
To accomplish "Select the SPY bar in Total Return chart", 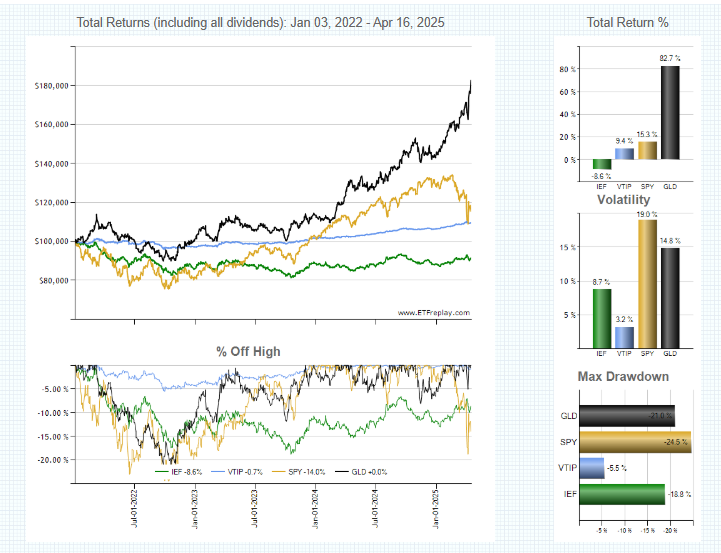I will 648,150.
